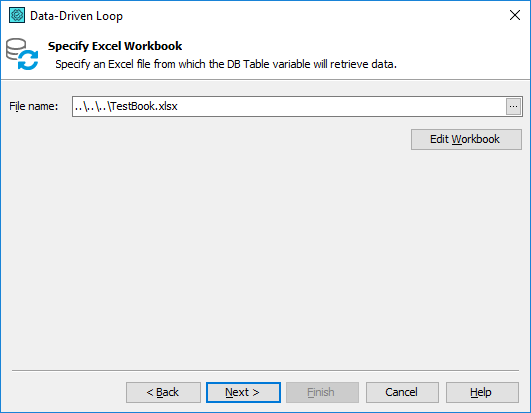Open the workbook with Edit Workbook
The width and height of the screenshot is (531, 413).
(x=466, y=139)
